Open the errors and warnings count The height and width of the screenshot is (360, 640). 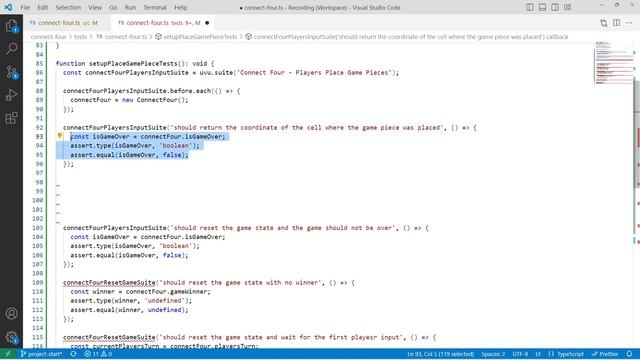tap(98, 354)
